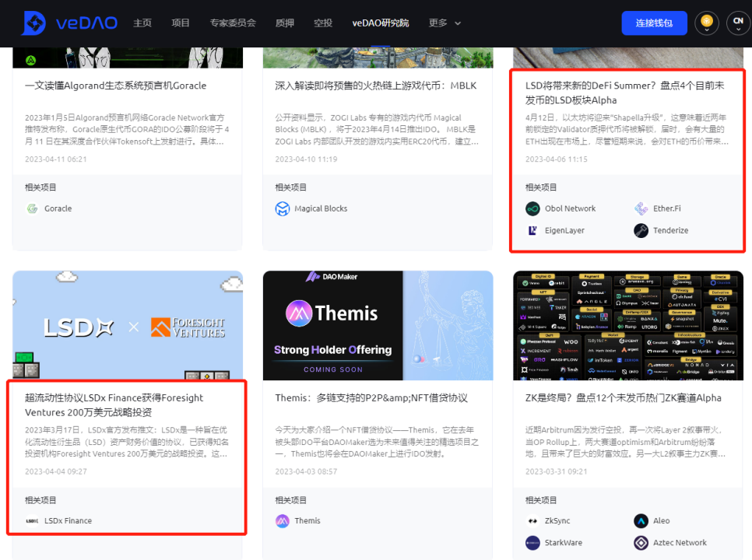Open the Ether.Fi project link
Viewport: 752px width, 560px height.
point(666,208)
